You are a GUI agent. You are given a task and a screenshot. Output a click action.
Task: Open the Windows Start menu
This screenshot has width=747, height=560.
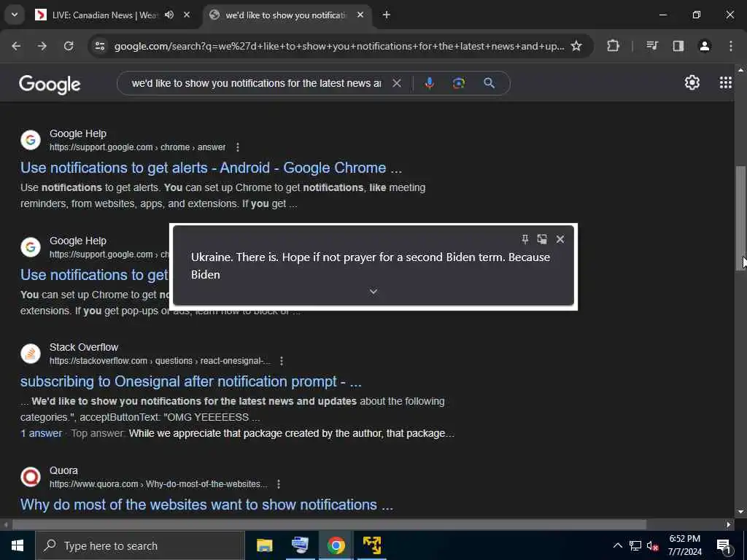pyautogui.click(x=18, y=545)
